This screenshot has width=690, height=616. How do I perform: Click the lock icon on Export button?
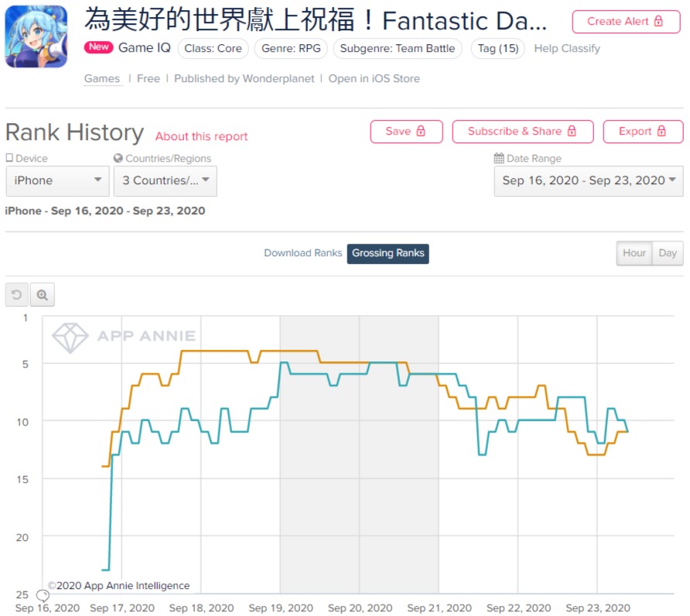tap(661, 131)
